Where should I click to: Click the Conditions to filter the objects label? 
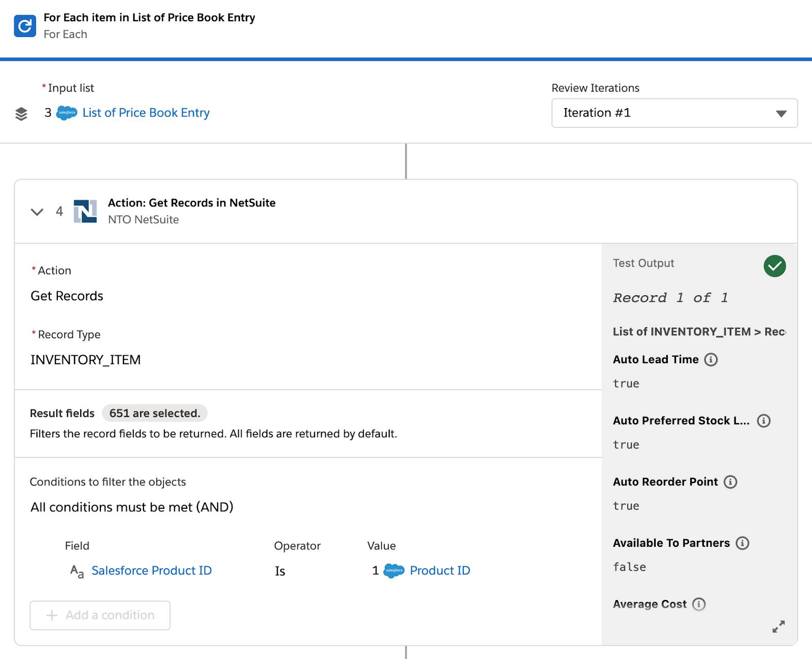(x=108, y=482)
